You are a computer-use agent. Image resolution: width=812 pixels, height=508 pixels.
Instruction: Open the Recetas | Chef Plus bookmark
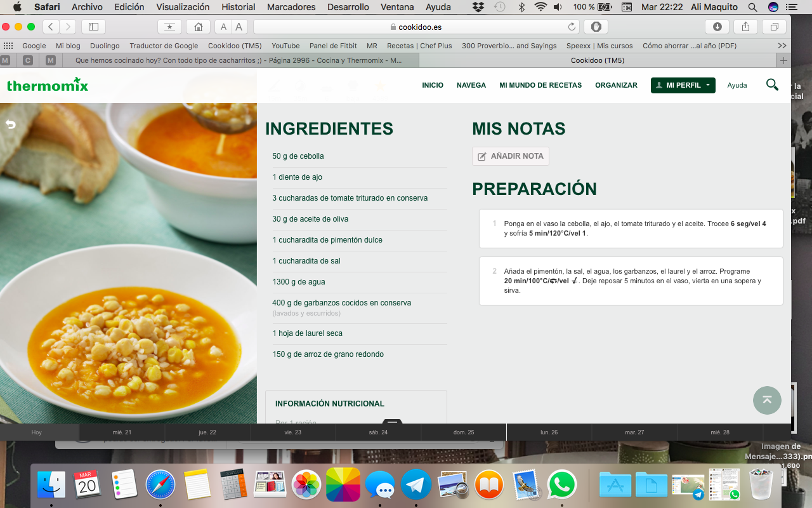[419, 46]
